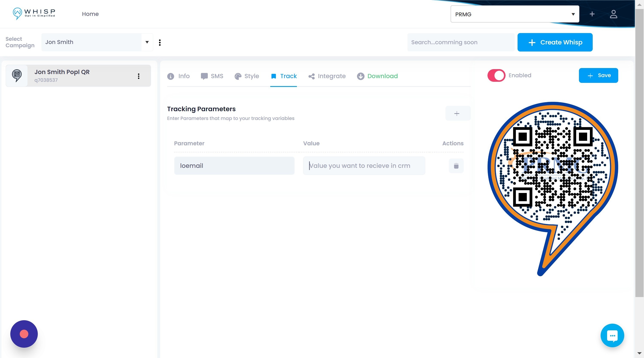Click the Tracking Parameters heading
This screenshot has height=358, width=644.
[x=201, y=109]
